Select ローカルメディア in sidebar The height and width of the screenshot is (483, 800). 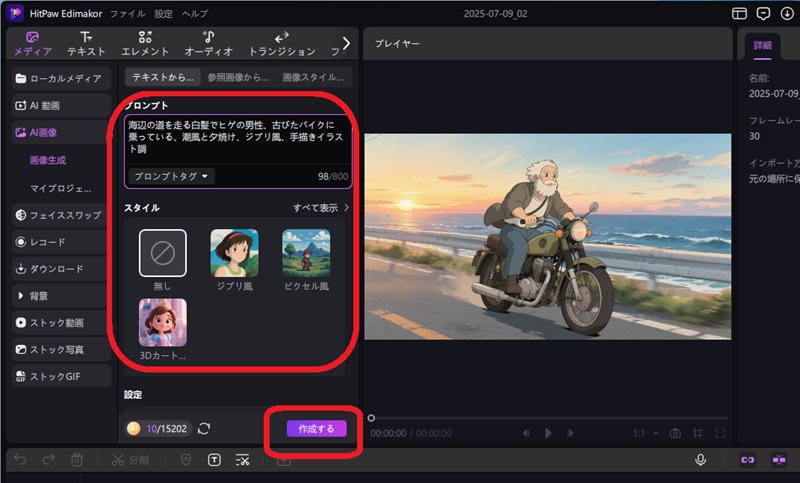point(61,79)
